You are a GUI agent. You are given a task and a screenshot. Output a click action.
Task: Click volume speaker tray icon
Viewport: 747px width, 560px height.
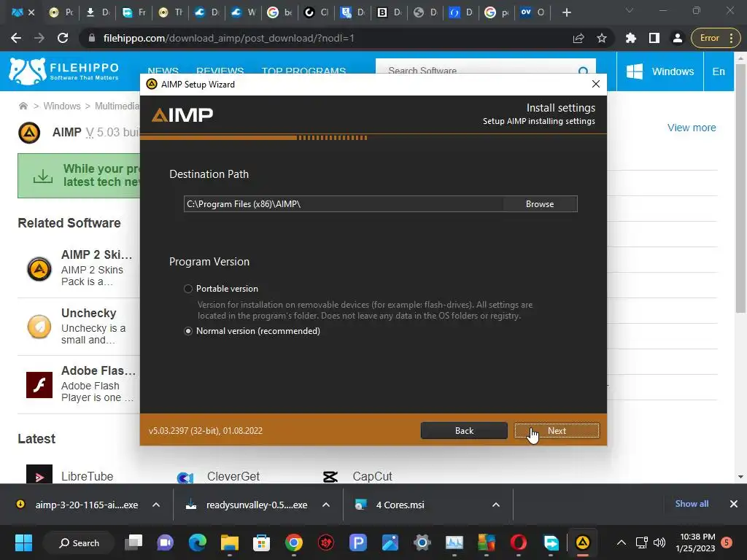pyautogui.click(x=659, y=542)
